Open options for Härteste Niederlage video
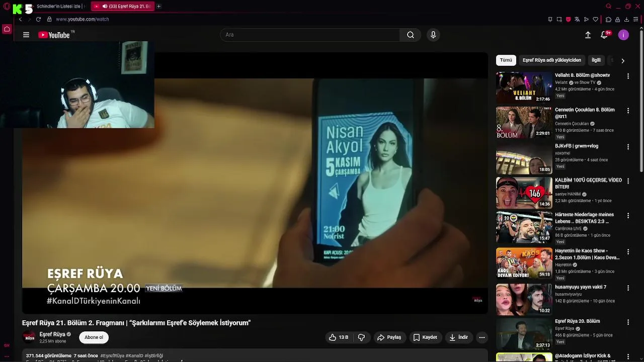Viewport: 644px width, 362px height. click(x=628, y=215)
